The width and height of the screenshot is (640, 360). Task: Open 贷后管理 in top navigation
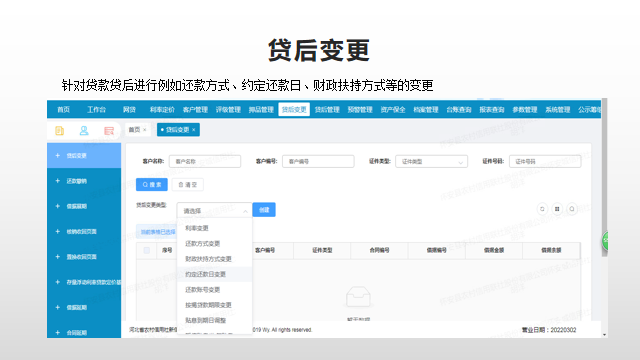327,109
